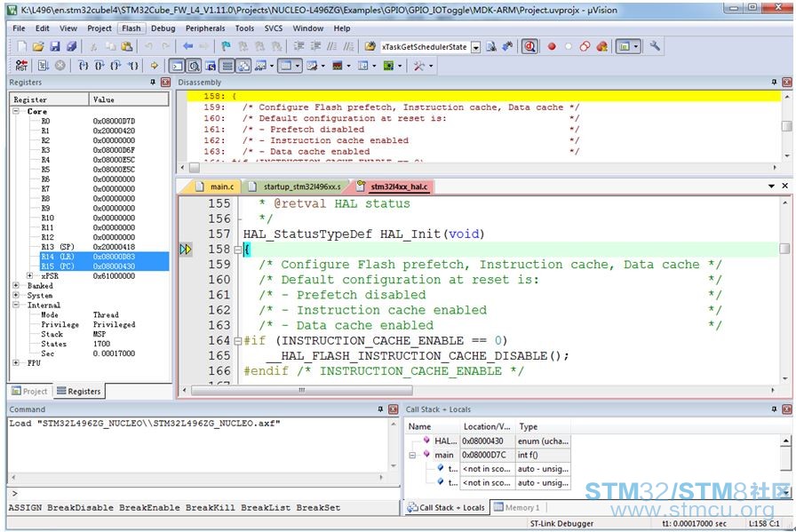
Task: Open editor tab list dropdown arrow
Action: [x=772, y=187]
